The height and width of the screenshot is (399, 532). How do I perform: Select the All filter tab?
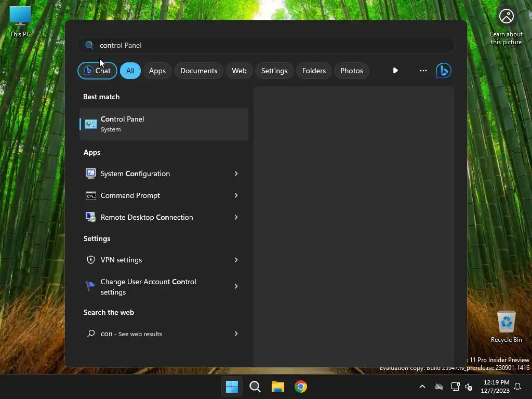130,71
